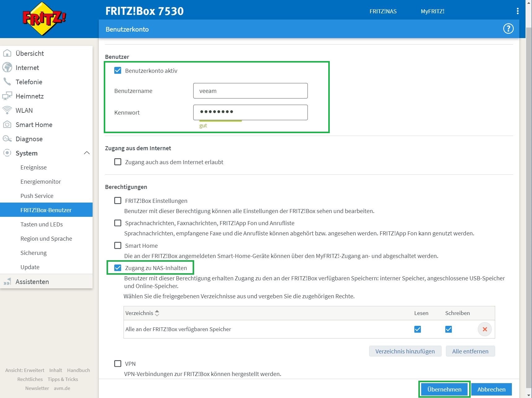This screenshot has width=532, height=398.
Task: Select the Internet globe icon
Action: [x=7, y=68]
